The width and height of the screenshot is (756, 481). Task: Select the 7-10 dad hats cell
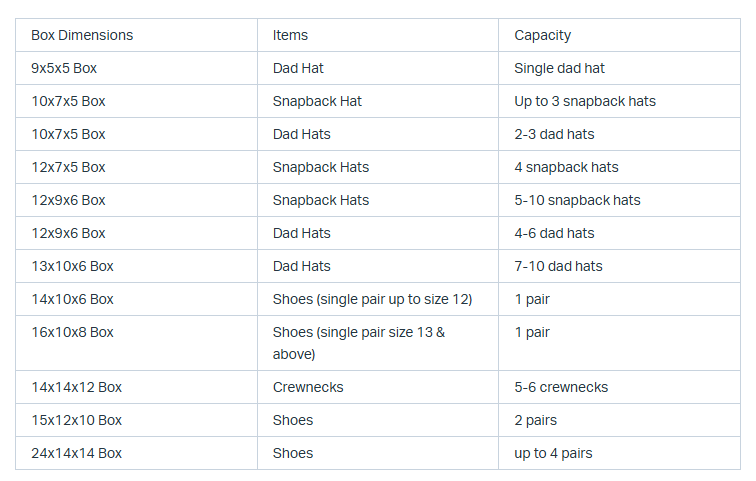(x=558, y=266)
